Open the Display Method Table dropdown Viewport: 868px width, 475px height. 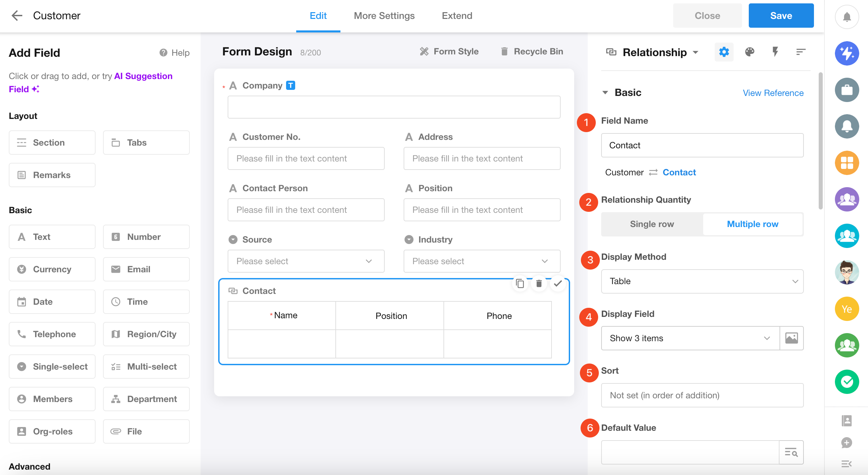click(x=702, y=281)
